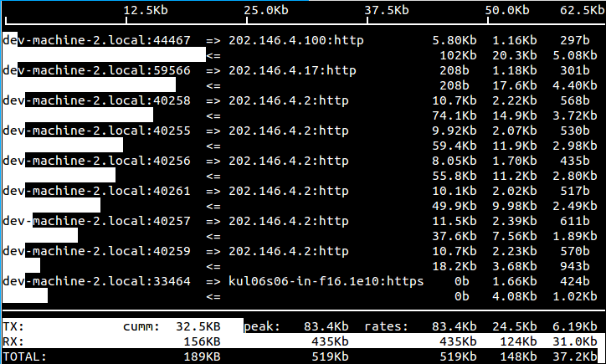
Task: Click the 519Kb total peak value
Action: point(330,356)
